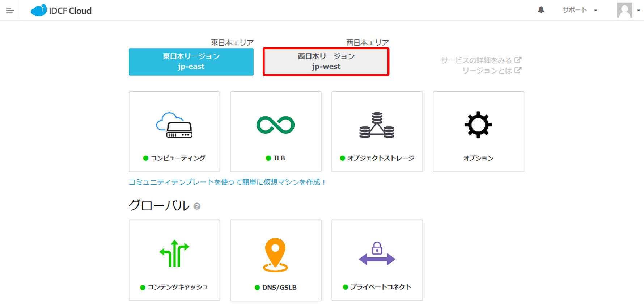This screenshot has width=644, height=306.
Task: Click the green status dot beside コンテンツキャッシュ
Action: point(143,287)
